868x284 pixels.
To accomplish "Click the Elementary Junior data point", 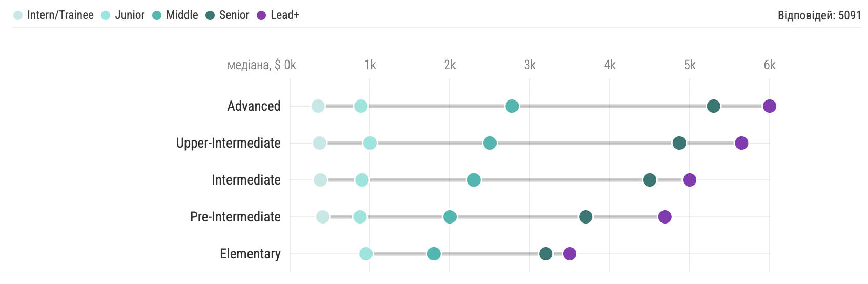I will (366, 254).
